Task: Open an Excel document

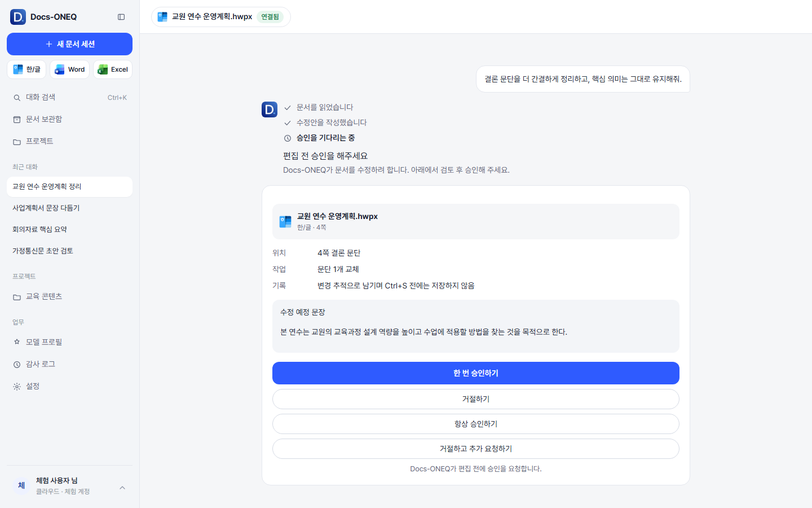Action: point(113,69)
